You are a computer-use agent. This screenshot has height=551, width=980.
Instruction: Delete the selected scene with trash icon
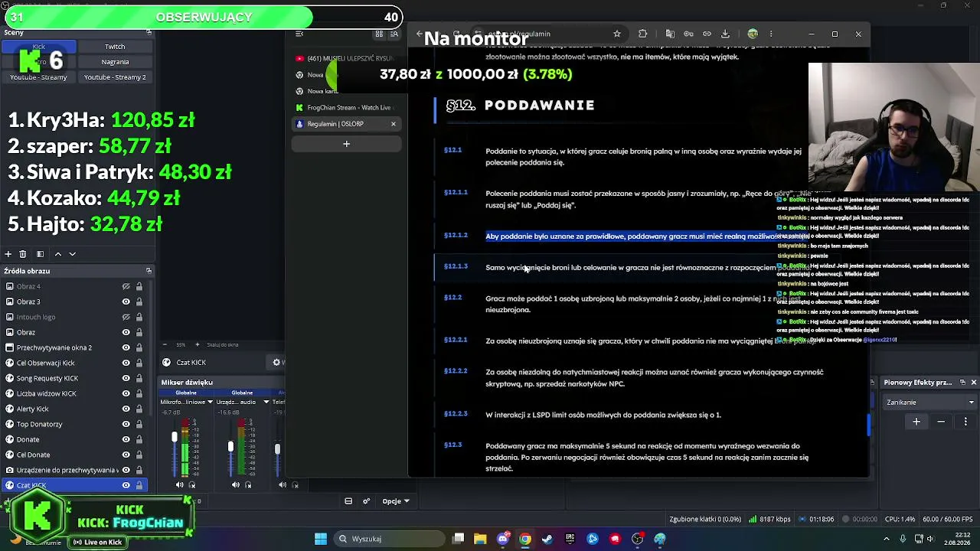click(23, 254)
